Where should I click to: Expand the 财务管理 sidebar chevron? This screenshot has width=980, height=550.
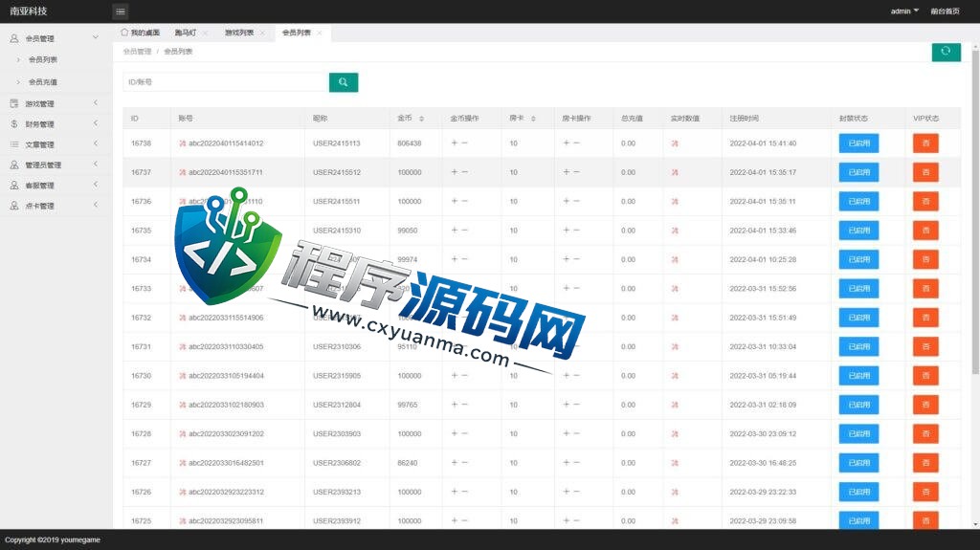click(x=96, y=123)
